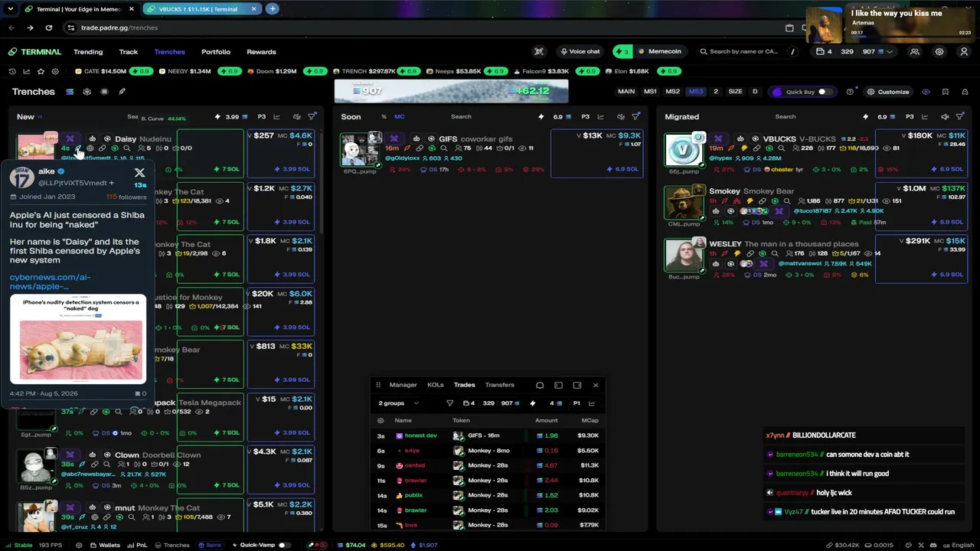Open favorites star icon in ticker bar
Image resolution: width=980 pixels, height=551 pixels.
(41, 71)
